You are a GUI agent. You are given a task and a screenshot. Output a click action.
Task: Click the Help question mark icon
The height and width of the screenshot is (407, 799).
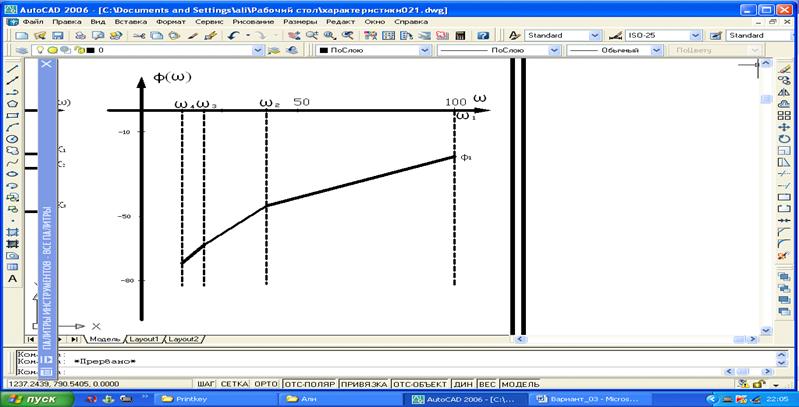click(483, 36)
